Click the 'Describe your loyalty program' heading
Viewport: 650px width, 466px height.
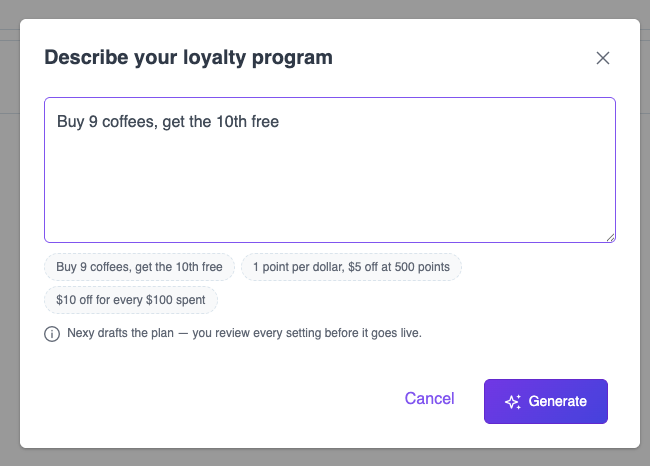(x=189, y=58)
